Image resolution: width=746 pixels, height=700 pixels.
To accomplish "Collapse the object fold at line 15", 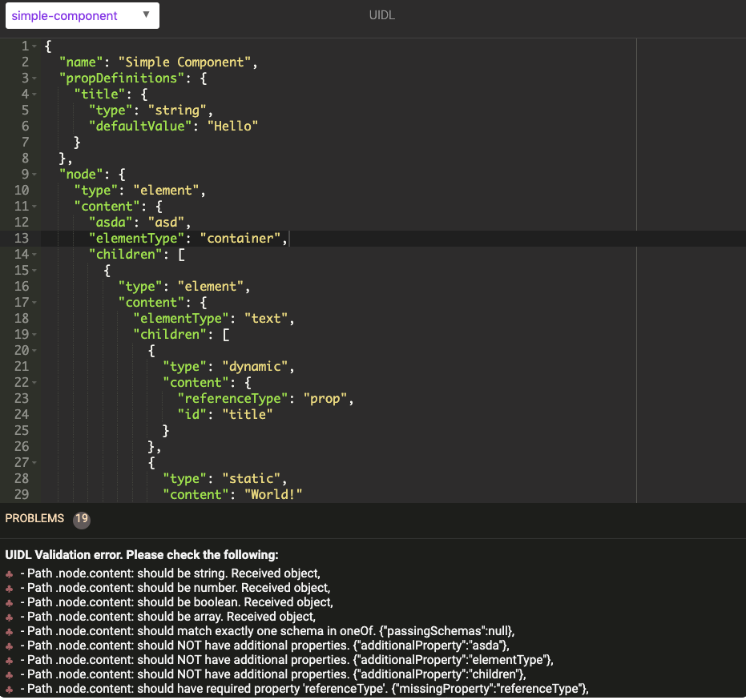I will (x=34, y=271).
